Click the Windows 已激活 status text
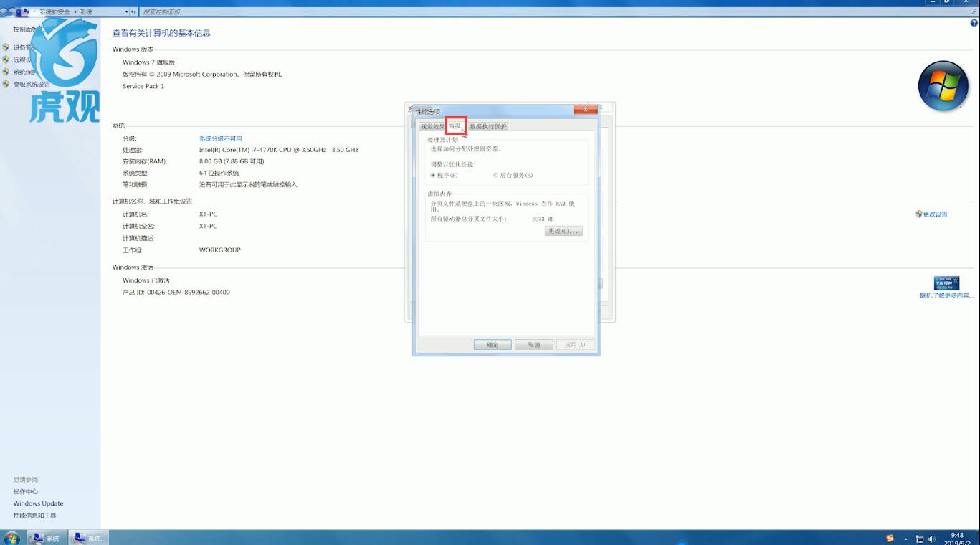Viewport: 980px width, 545px height. pos(146,280)
